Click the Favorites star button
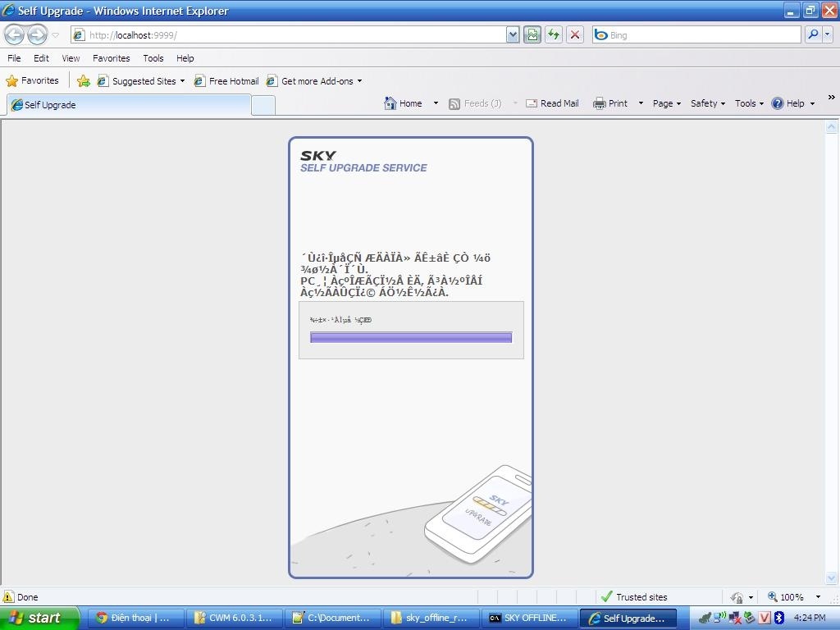 33,81
